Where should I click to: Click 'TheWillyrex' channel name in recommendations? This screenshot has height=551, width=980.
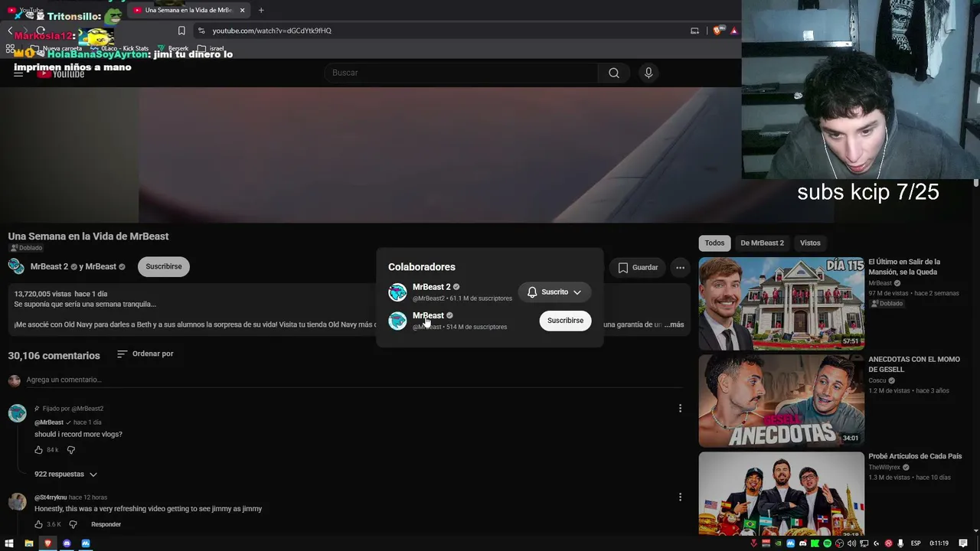(884, 468)
